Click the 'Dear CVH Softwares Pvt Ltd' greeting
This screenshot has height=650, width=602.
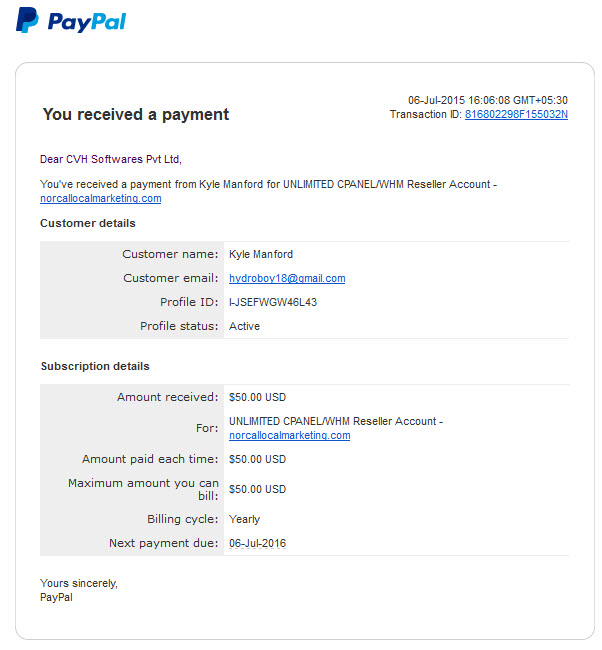pos(111,159)
